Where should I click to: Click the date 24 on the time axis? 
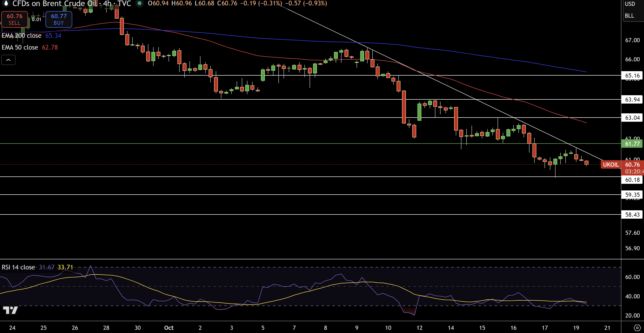coord(12,328)
